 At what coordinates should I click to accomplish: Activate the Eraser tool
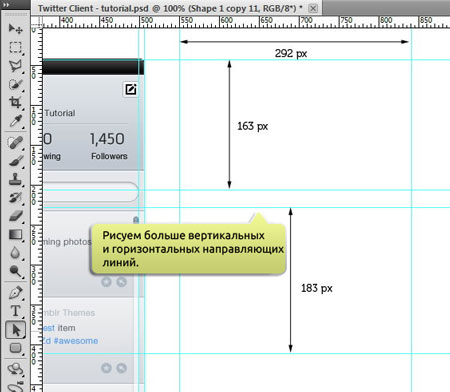pyautogui.click(x=15, y=216)
